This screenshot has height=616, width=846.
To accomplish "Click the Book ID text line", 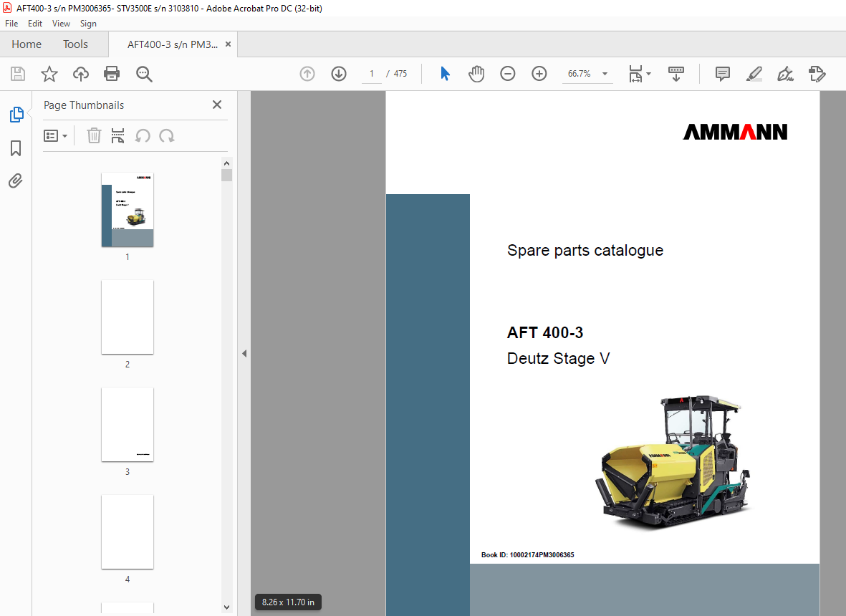I will (x=528, y=554).
